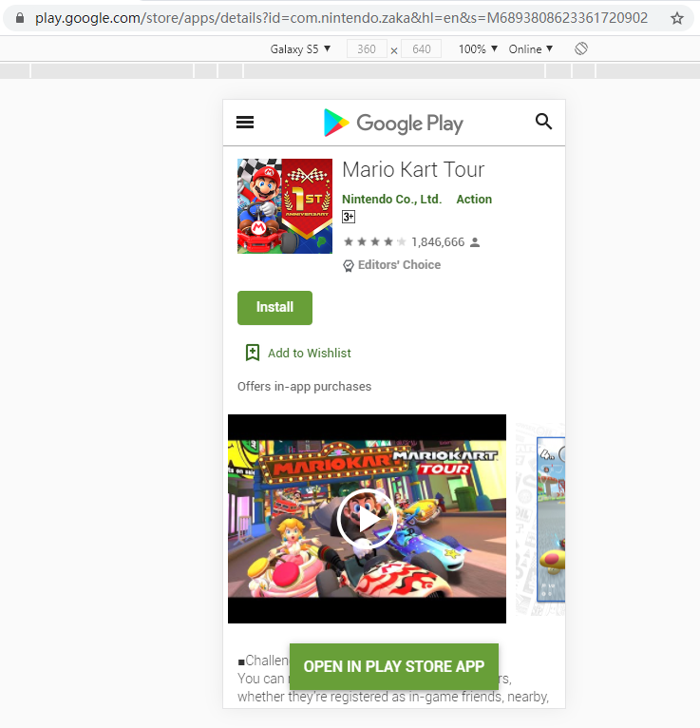Open search with magnifying glass icon
Image resolution: width=700 pixels, height=728 pixels.
click(543, 121)
